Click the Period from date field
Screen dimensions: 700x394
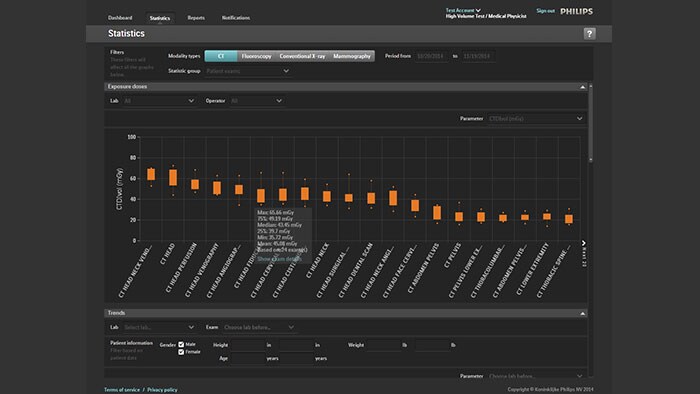point(431,56)
